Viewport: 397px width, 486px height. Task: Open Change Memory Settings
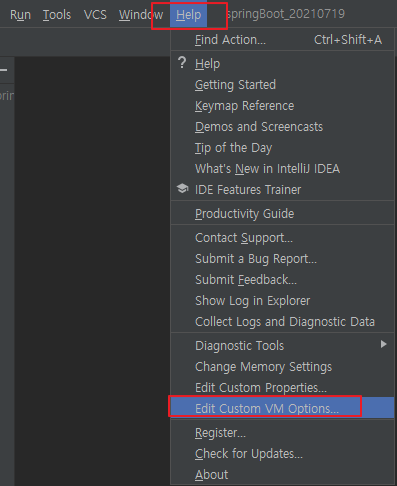(x=282, y=367)
